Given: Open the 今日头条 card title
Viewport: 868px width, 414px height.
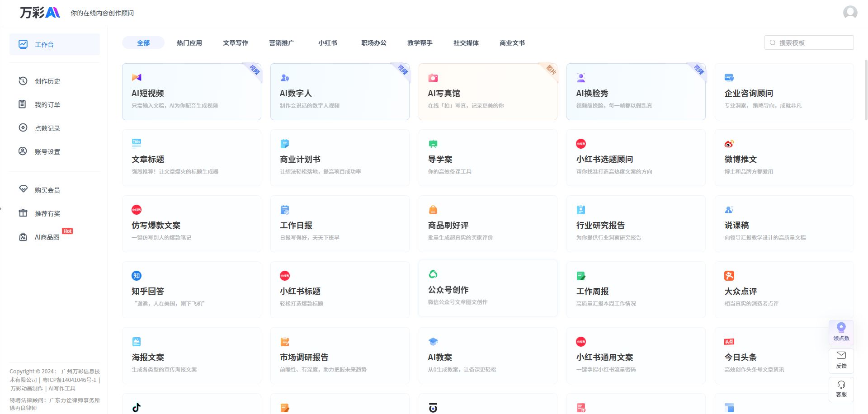Looking at the screenshot, I should [741, 357].
